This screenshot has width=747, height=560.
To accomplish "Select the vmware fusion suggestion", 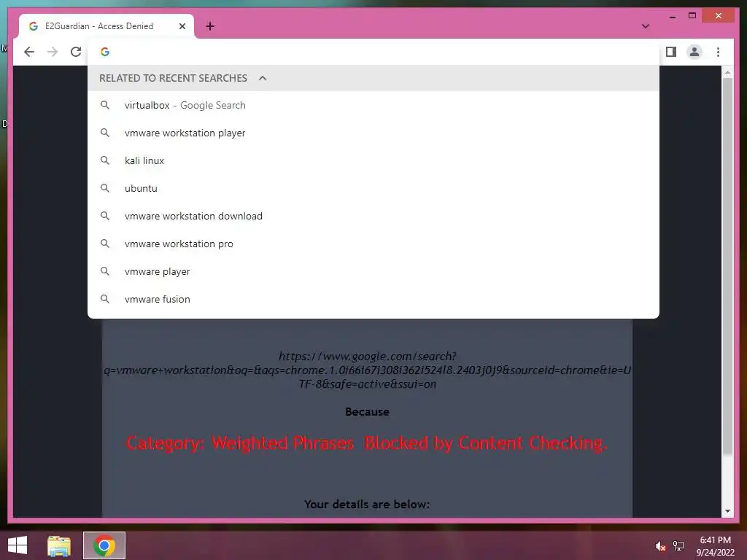I will (x=373, y=298).
